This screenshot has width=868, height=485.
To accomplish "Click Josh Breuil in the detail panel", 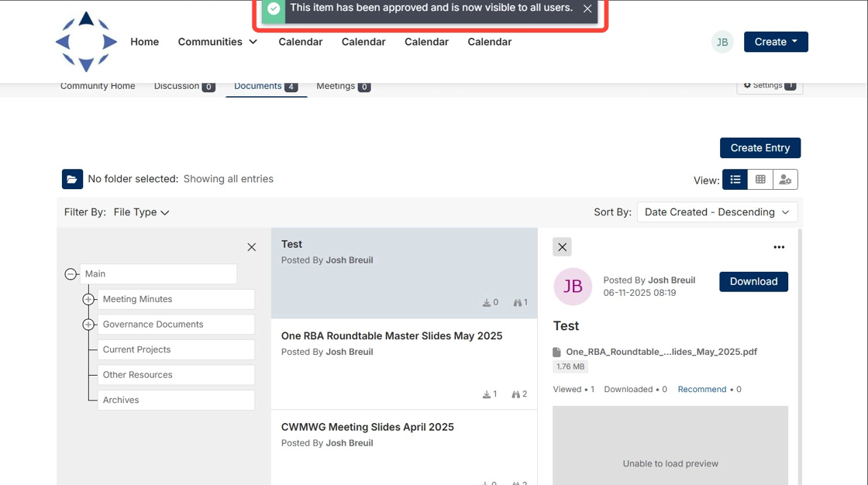I will pos(671,280).
